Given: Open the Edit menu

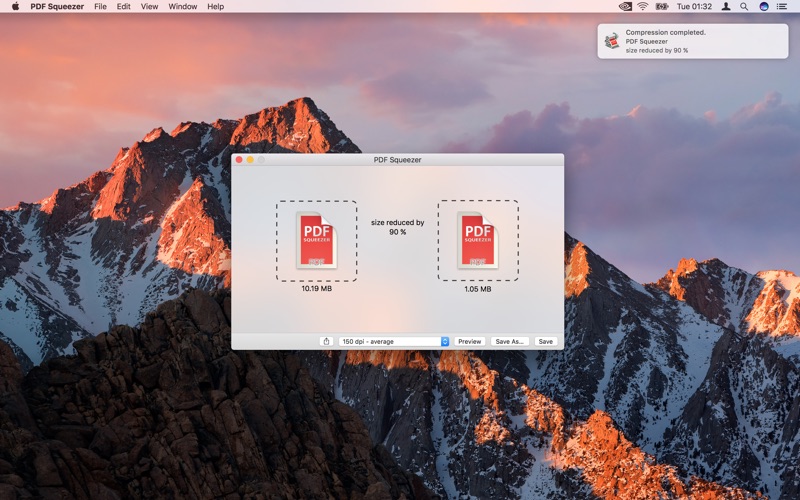Looking at the screenshot, I should click(x=123, y=6).
